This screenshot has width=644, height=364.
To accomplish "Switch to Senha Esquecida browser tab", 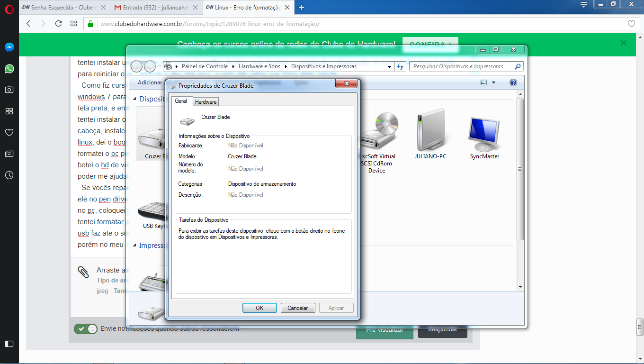I will pyautogui.click(x=63, y=8).
